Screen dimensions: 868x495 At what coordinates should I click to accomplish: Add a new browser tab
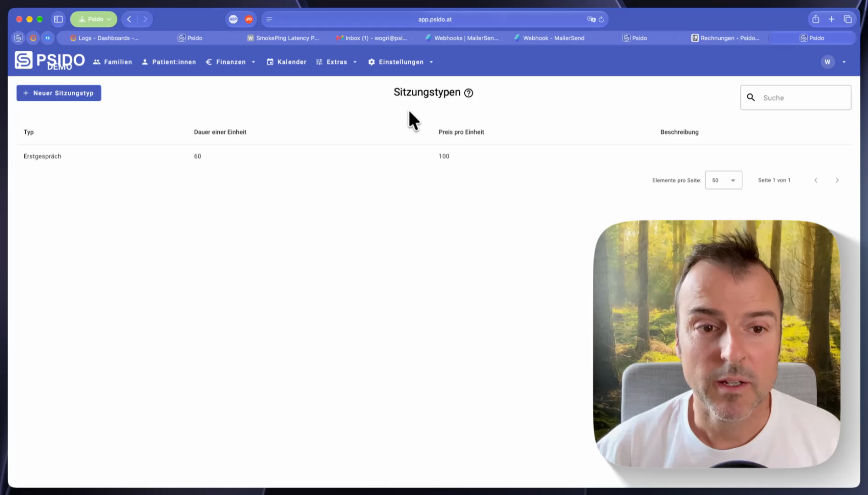831,19
